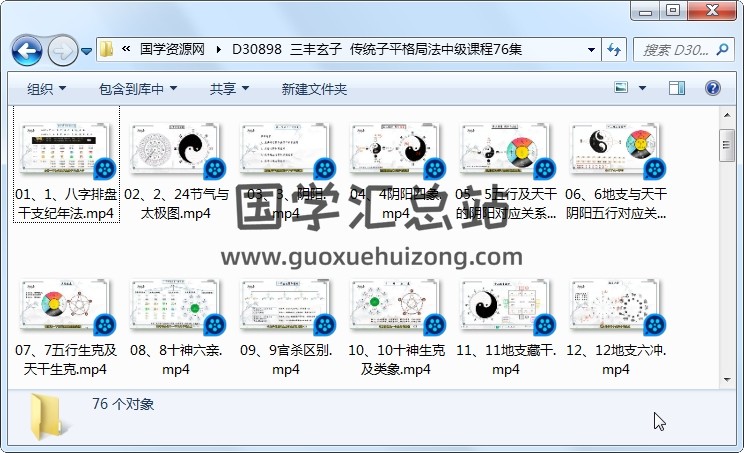Click the scrollbar down arrow
Image resolution: width=744 pixels, height=453 pixels.
click(727, 379)
